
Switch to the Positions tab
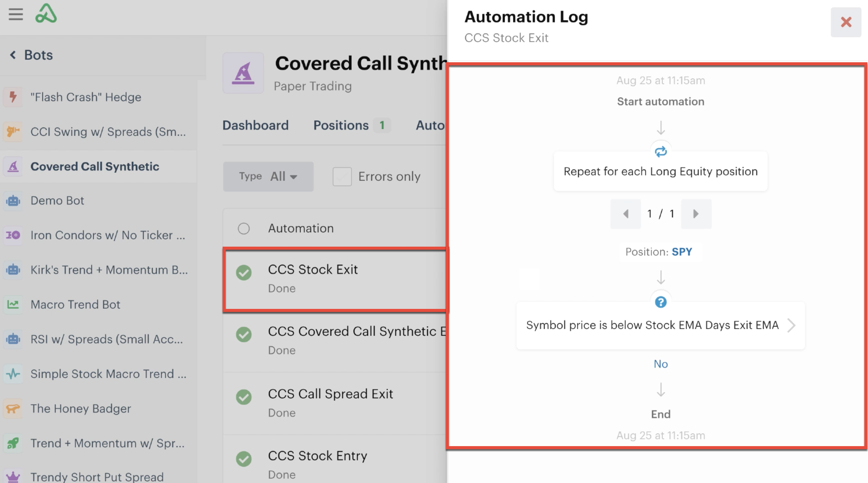pos(351,125)
